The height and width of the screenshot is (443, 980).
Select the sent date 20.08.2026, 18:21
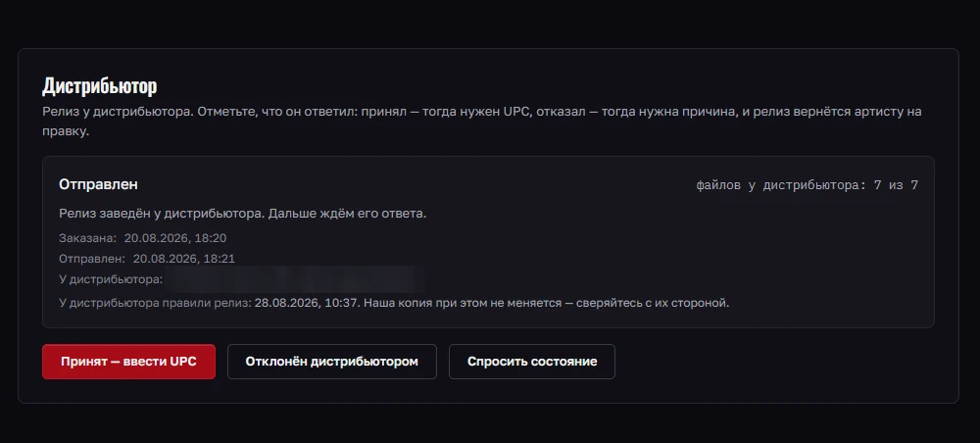click(x=184, y=258)
